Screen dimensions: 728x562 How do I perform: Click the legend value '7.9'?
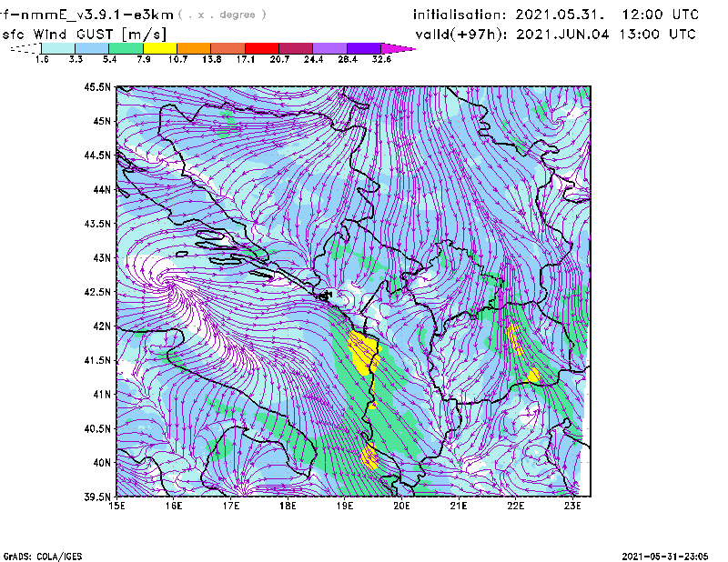point(144,59)
